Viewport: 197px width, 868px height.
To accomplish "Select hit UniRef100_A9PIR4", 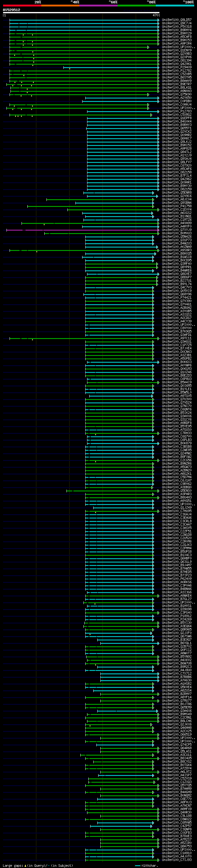I will pyautogui.click(x=177, y=44).
